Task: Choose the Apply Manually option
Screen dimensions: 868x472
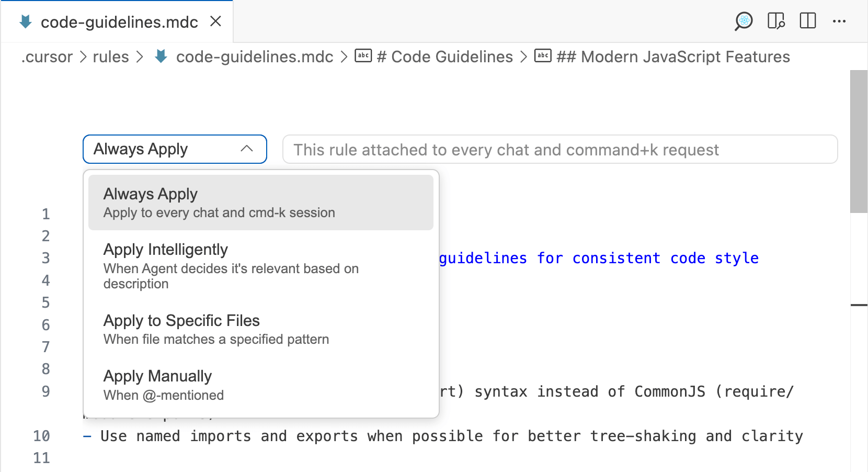Action: (x=261, y=385)
